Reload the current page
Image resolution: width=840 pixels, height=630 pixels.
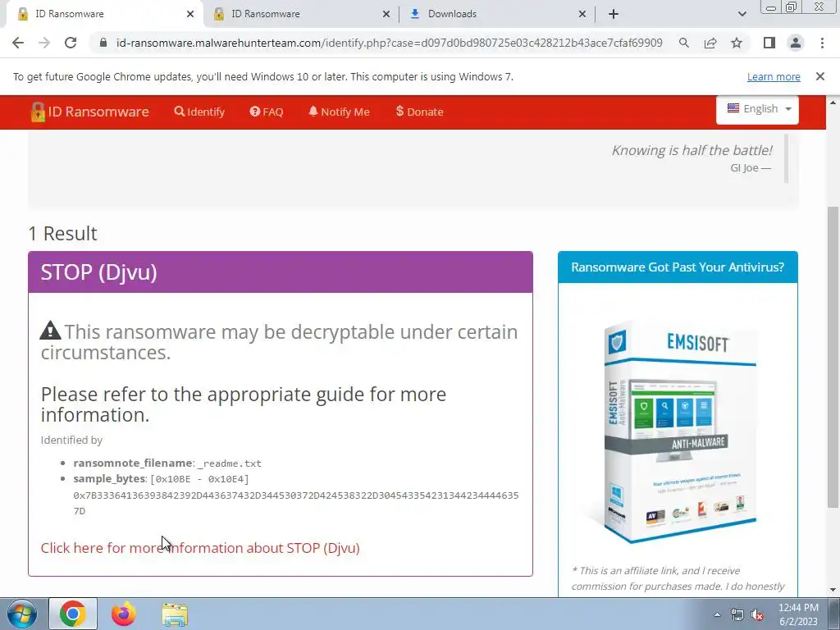[x=71, y=43]
